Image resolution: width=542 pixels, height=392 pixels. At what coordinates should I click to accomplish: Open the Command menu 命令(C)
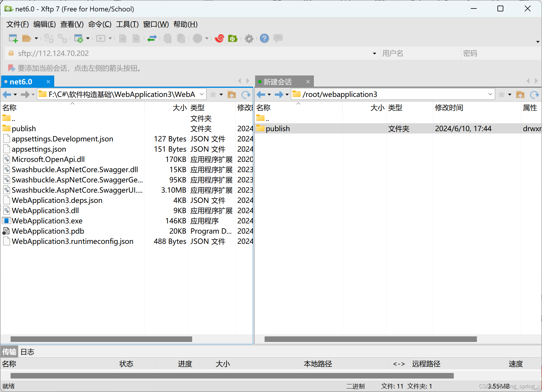(x=100, y=24)
